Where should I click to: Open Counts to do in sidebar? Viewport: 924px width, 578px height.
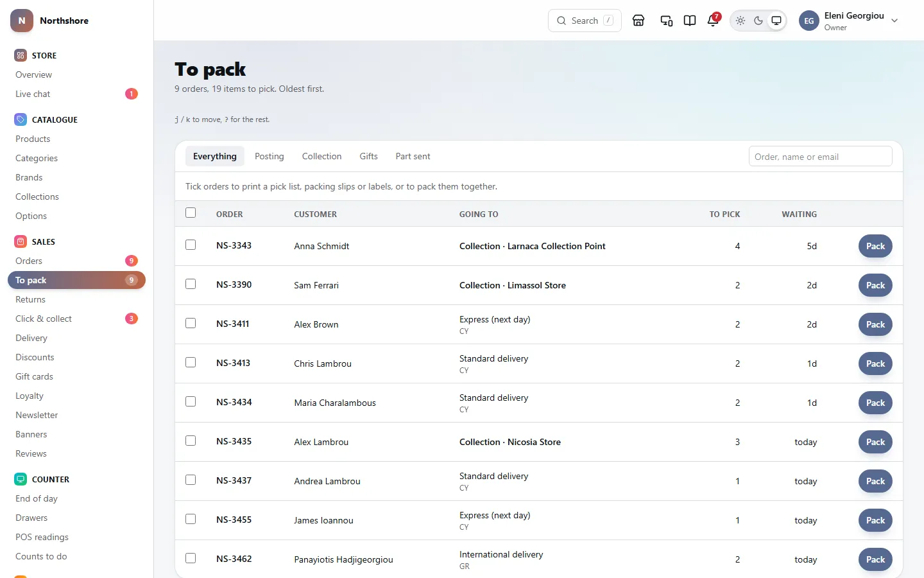tap(76, 556)
